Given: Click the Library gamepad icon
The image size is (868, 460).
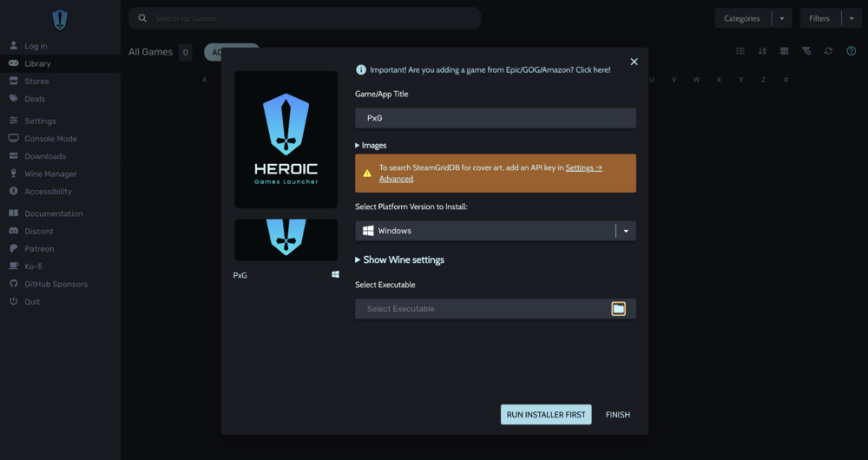Looking at the screenshot, I should (x=13, y=63).
